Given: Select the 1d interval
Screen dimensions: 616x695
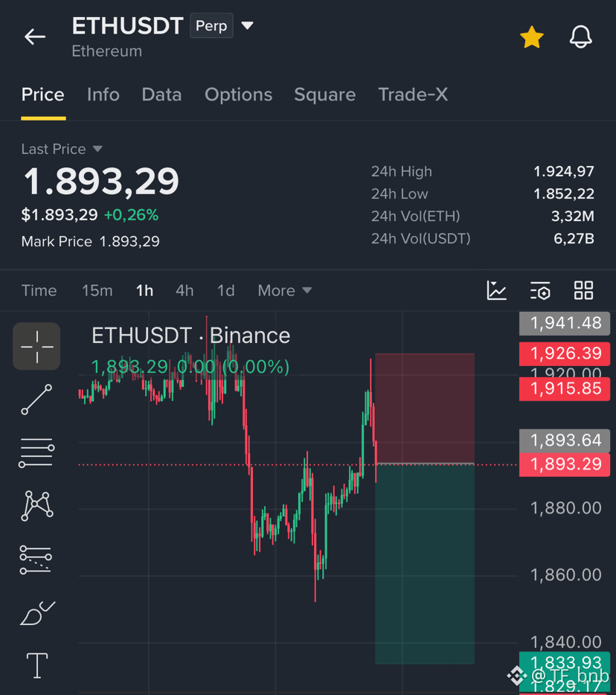Looking at the screenshot, I should pyautogui.click(x=225, y=291).
